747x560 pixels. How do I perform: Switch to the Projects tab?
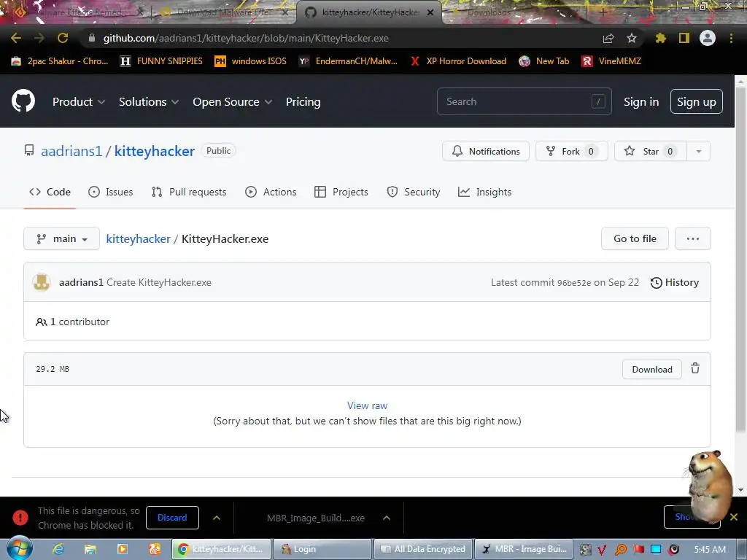click(341, 192)
